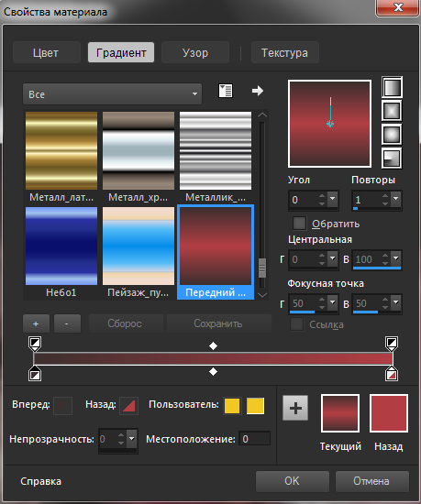
Task: Select the Металл_лат gold gradient thumbnail
Action: pos(61,150)
